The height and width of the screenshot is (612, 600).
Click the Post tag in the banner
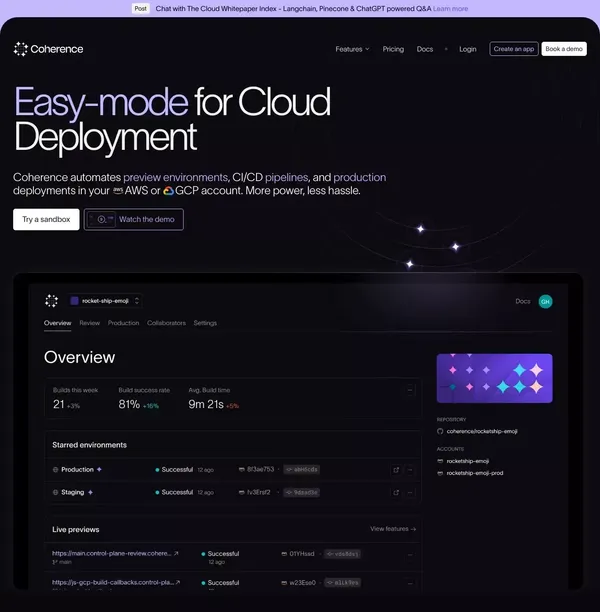[x=141, y=9]
